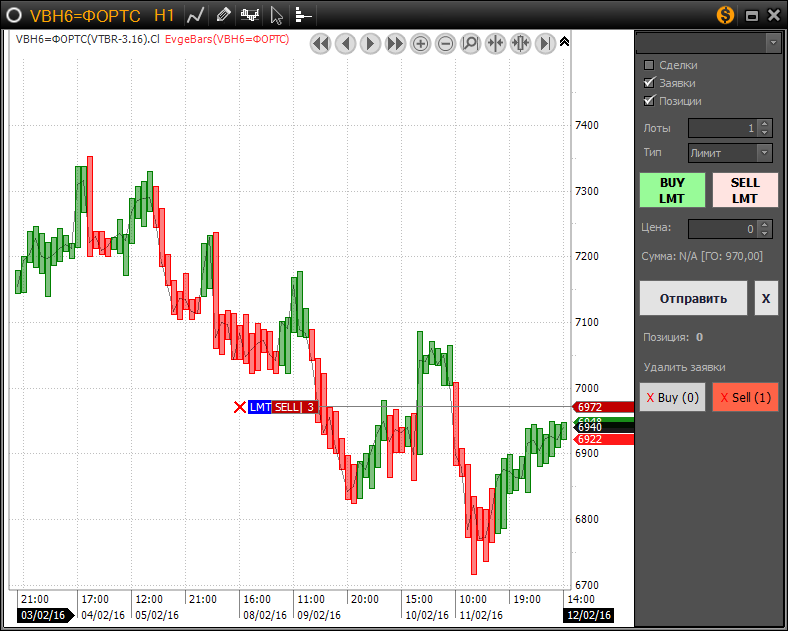
Task: Open the H1 timeframe selector
Action: coord(164,15)
